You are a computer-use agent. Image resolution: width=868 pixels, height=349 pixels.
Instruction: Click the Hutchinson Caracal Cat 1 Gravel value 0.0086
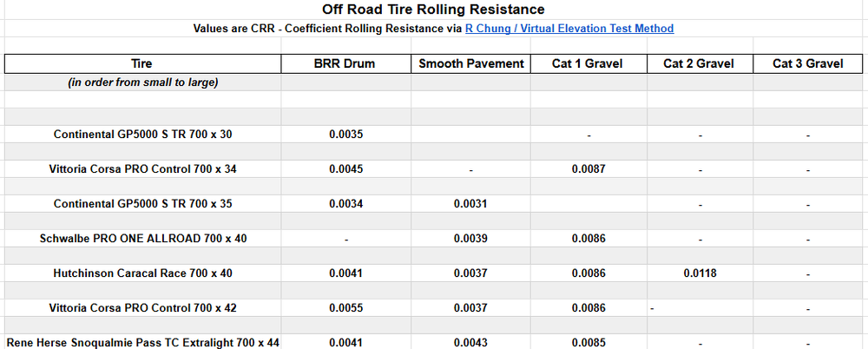589,273
